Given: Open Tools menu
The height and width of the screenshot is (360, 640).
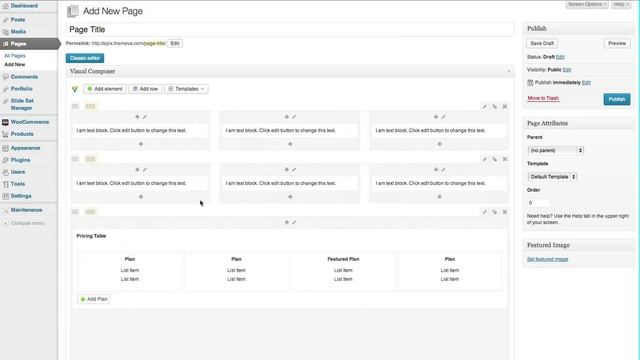Looking at the screenshot, I should click(18, 184).
